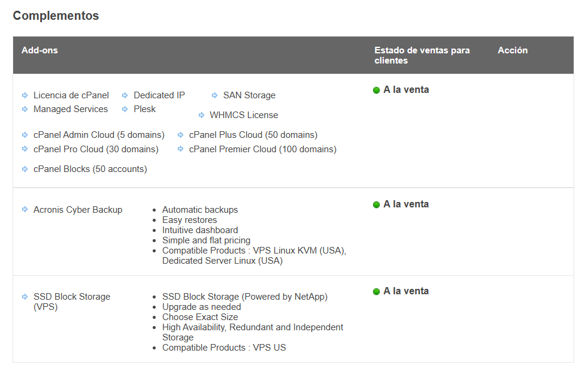Click the arrow icon beside Licencia de cPanel
Screen dimensions: 588x377
[25, 95]
